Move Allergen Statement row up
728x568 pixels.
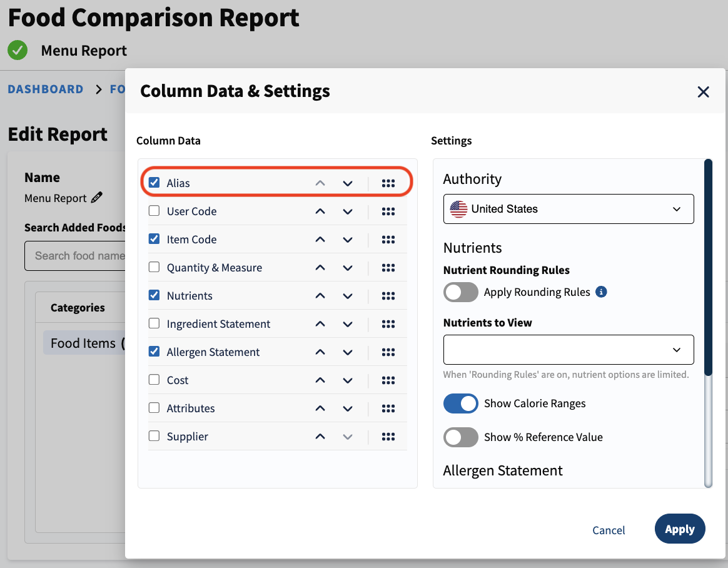point(320,352)
